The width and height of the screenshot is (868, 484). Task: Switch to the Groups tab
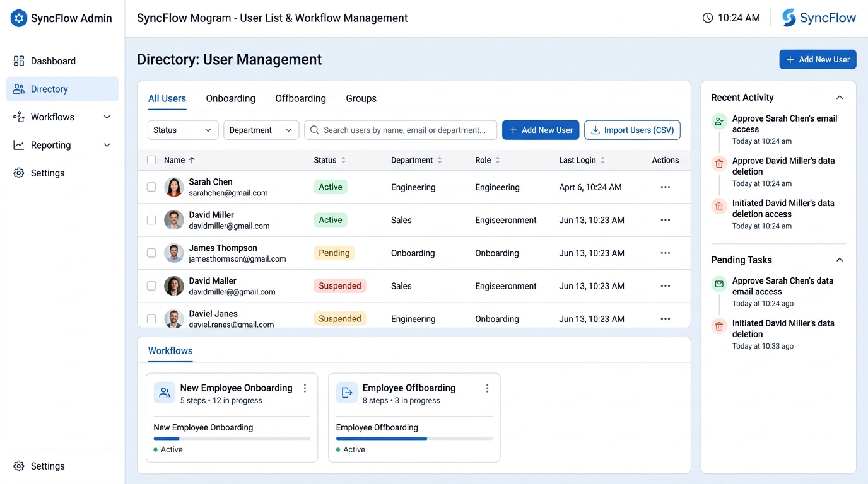tap(361, 98)
